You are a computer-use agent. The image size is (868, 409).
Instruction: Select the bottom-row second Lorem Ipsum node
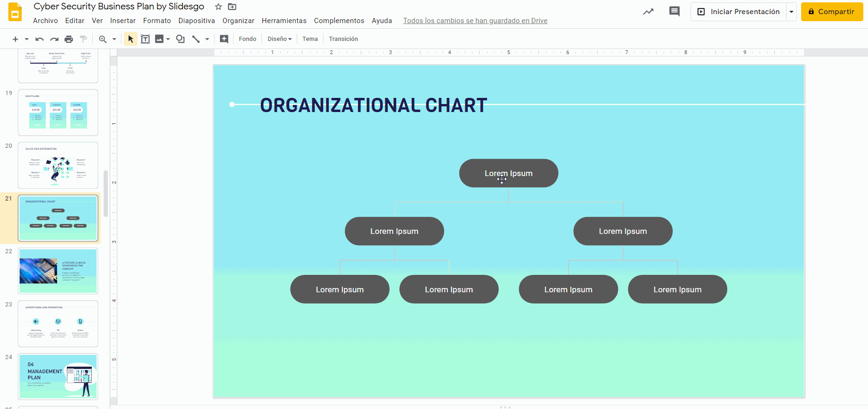[449, 289]
